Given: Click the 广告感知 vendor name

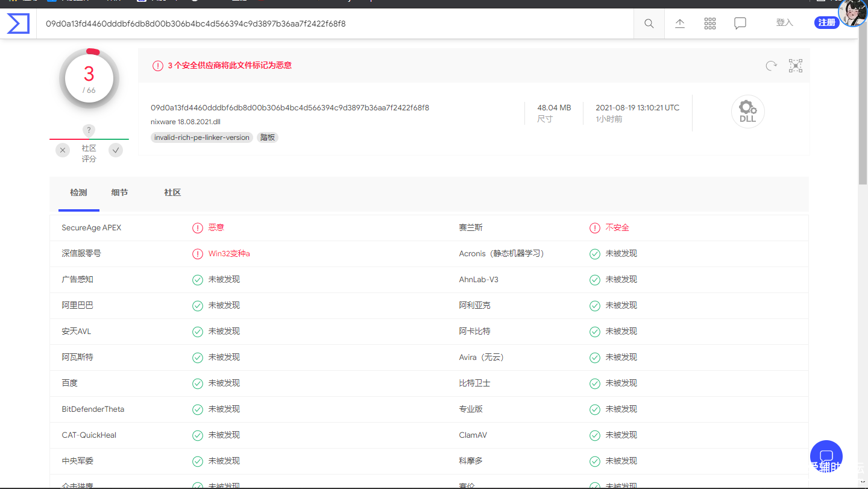Looking at the screenshot, I should tap(77, 280).
